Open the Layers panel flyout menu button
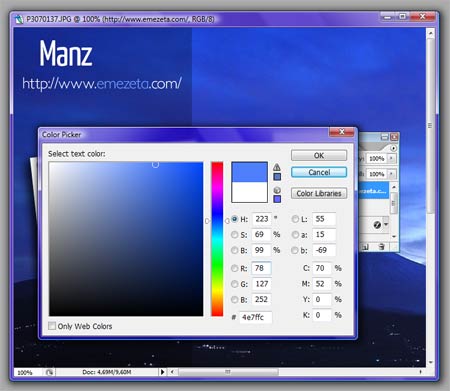Viewport: 450px width, 391px height. click(394, 148)
